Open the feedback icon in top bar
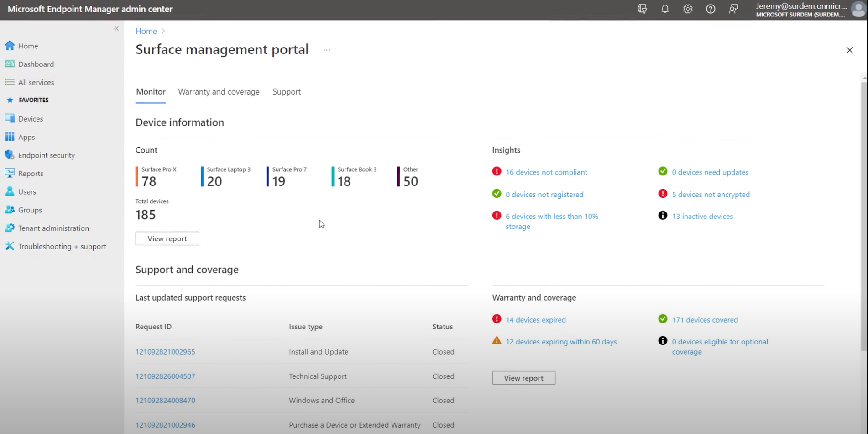This screenshot has width=868, height=434. click(x=733, y=9)
